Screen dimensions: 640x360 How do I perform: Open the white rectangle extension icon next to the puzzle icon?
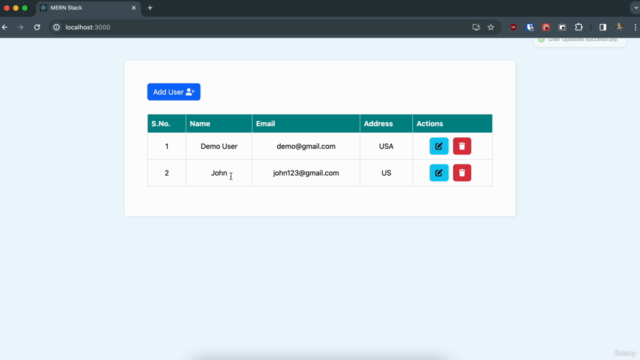[x=562, y=27]
